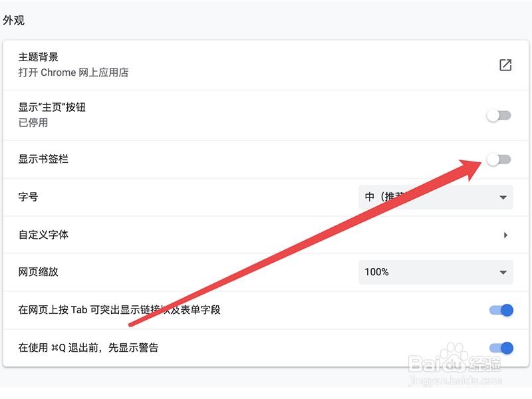Disable the Tab link highlighting toggle
532x399 pixels.
click(501, 310)
